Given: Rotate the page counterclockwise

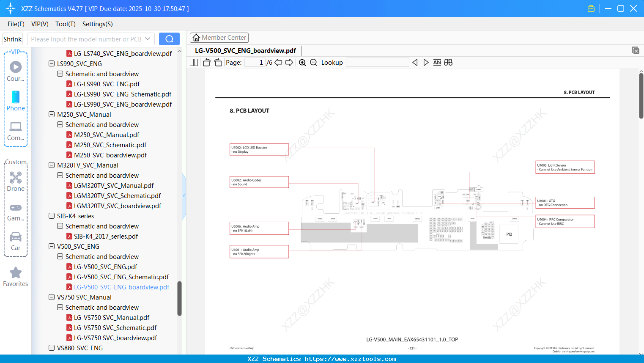Looking at the screenshot, I should tap(206, 63).
